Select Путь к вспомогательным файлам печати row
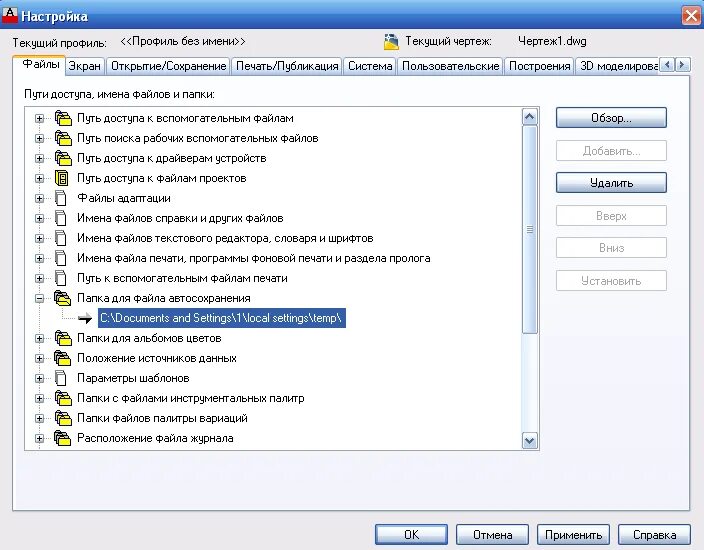The image size is (704, 550). click(182, 278)
